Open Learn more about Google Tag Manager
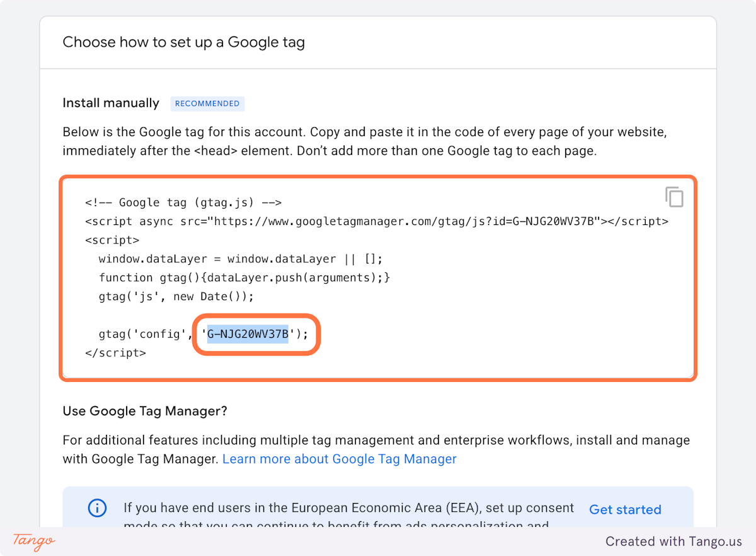 point(339,459)
